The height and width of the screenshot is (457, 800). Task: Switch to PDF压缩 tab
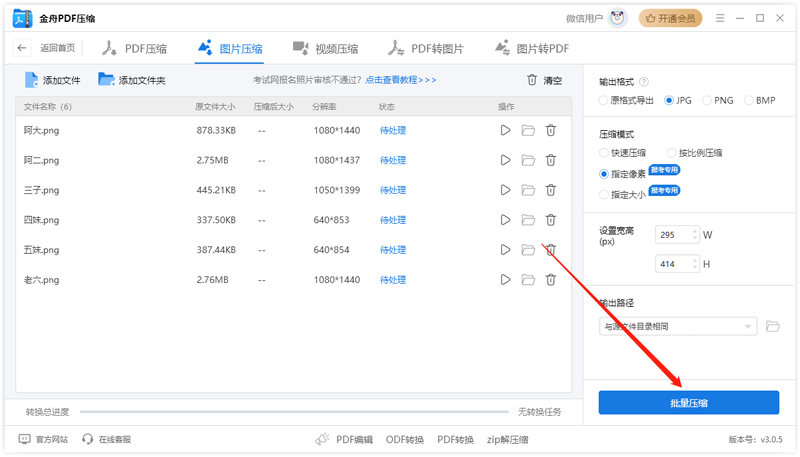click(134, 48)
